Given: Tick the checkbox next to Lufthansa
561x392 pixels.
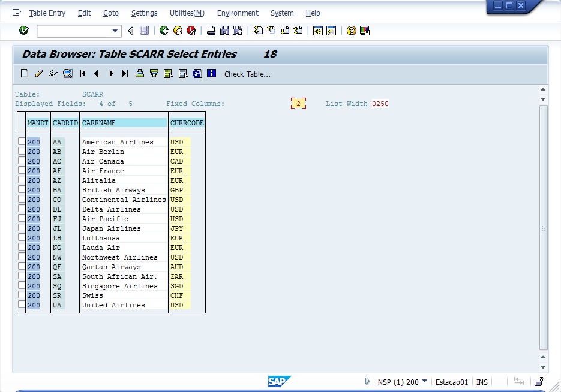Looking at the screenshot, I should [22, 238].
